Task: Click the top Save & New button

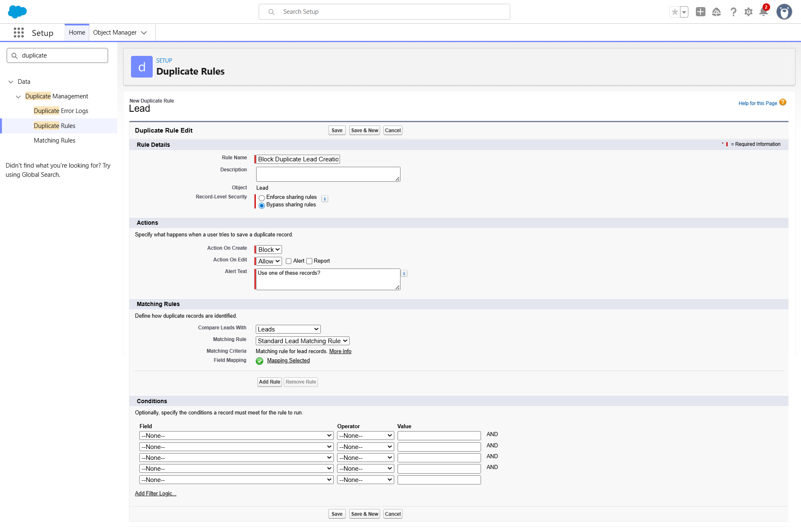Action: coord(365,130)
